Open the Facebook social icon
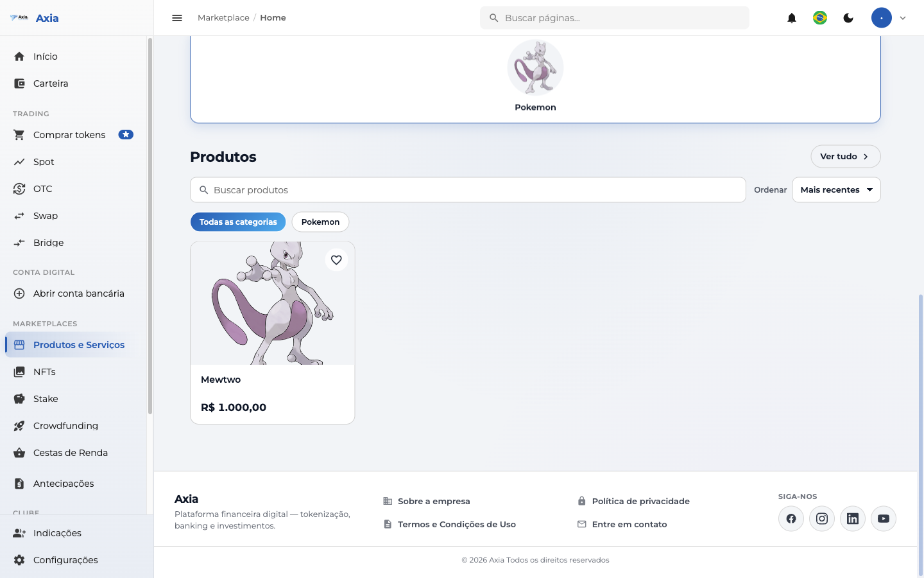 click(791, 519)
